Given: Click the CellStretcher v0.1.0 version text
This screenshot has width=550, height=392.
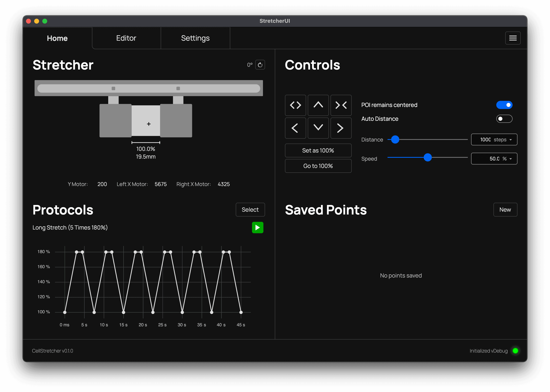Looking at the screenshot, I should pos(52,351).
